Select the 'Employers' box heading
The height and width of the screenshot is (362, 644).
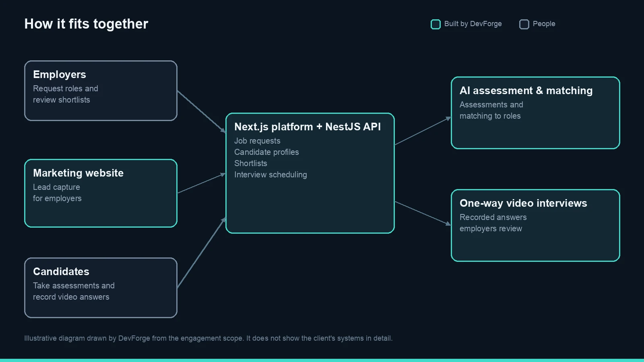pos(60,75)
